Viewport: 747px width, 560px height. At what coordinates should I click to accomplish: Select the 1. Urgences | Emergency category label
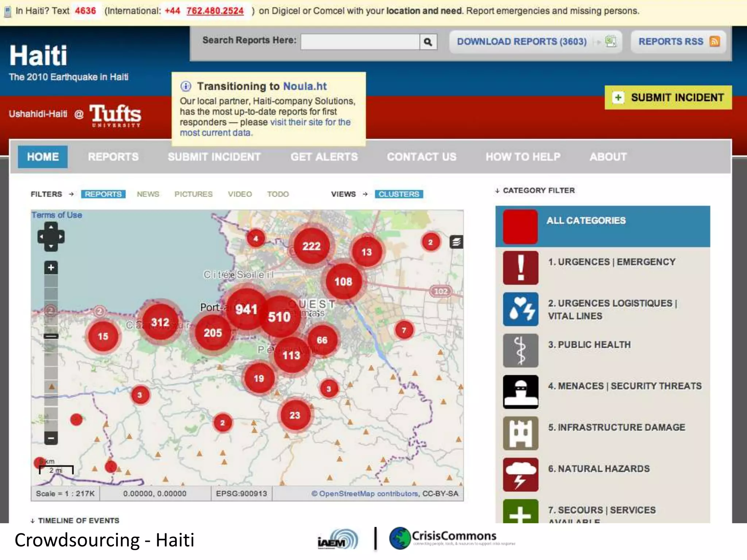[x=612, y=262]
